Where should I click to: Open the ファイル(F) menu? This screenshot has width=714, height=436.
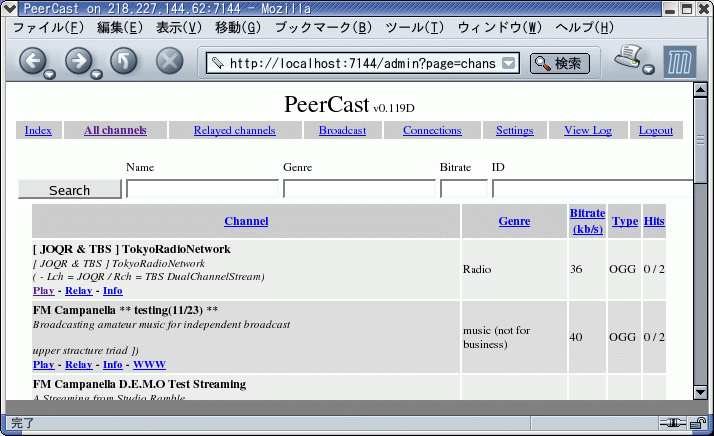(48, 28)
